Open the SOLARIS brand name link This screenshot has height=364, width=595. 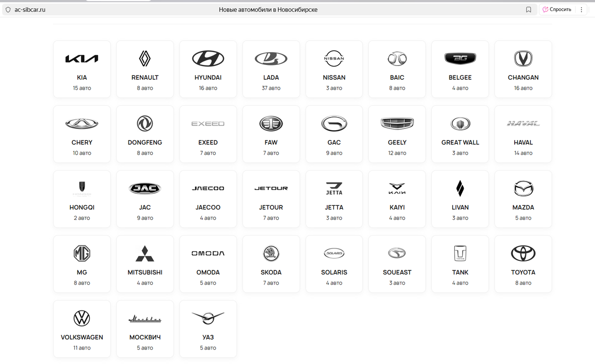334,272
